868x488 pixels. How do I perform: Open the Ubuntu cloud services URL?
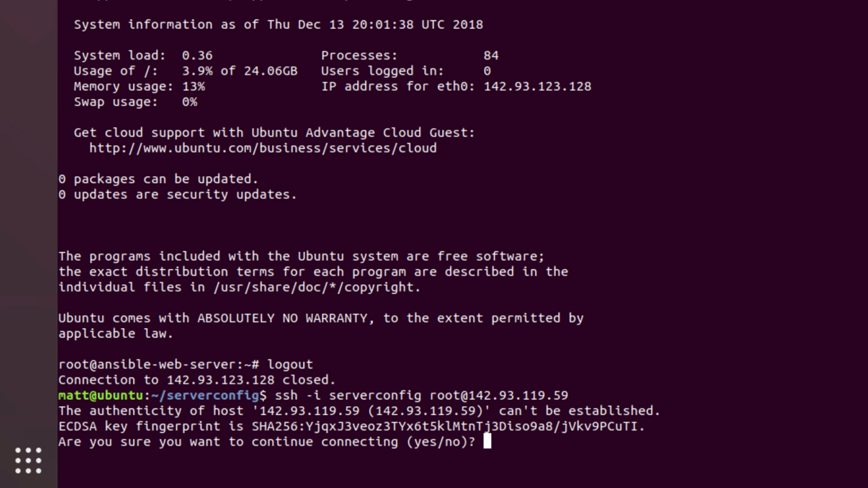coord(262,148)
